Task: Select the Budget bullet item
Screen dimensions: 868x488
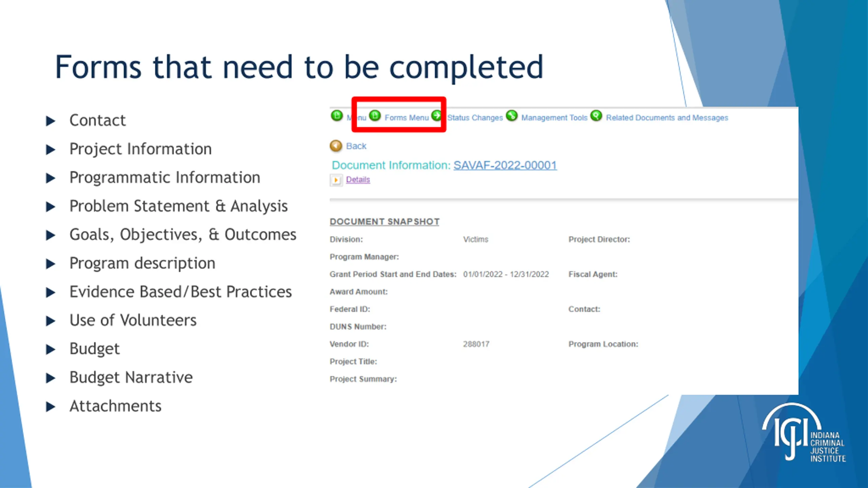Action: tap(95, 349)
